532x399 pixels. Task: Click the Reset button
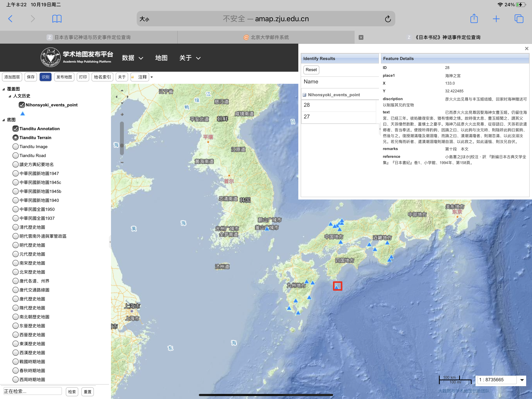point(311,70)
